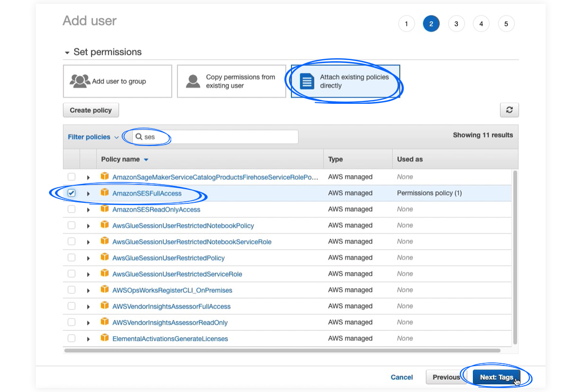Expand the AWSOpsWorksRegisterCLI_OnPremises row arrow

pyautogui.click(x=88, y=291)
